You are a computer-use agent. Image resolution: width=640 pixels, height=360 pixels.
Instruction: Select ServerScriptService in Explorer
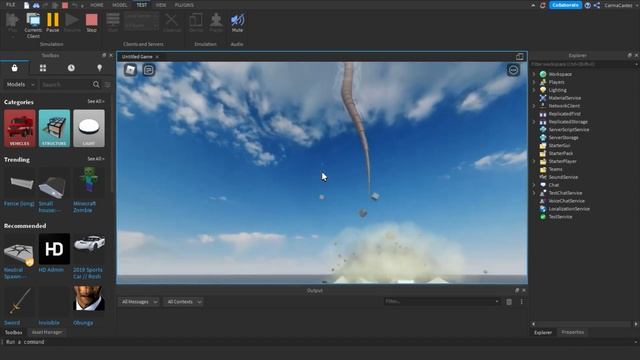pos(569,129)
